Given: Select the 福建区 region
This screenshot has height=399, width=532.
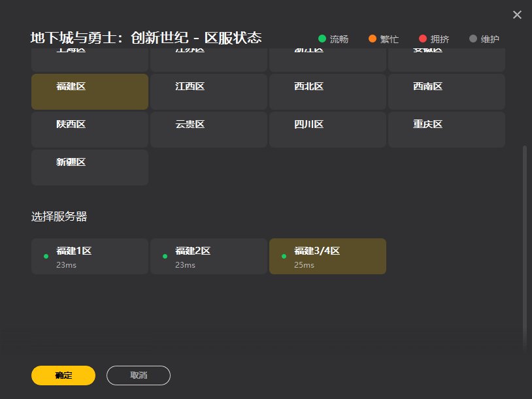Looking at the screenshot, I should pyautogui.click(x=90, y=91).
